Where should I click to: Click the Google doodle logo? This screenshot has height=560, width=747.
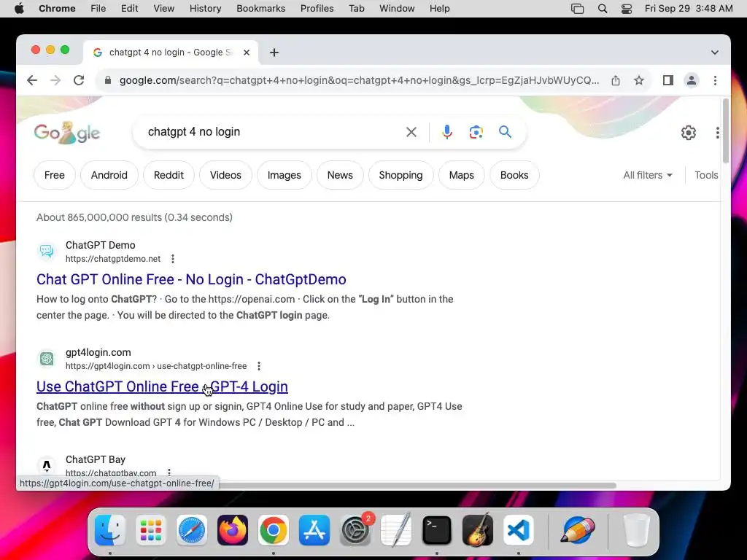point(66,133)
